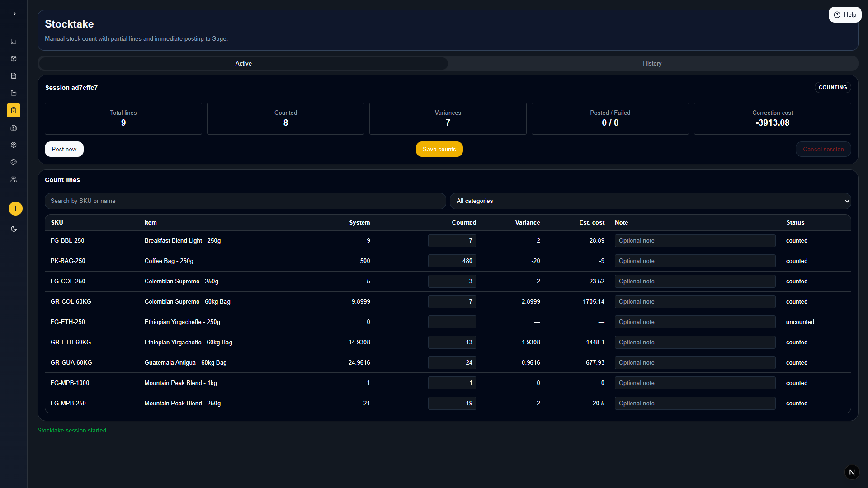Cancel the stocktake session

pyautogui.click(x=823, y=150)
